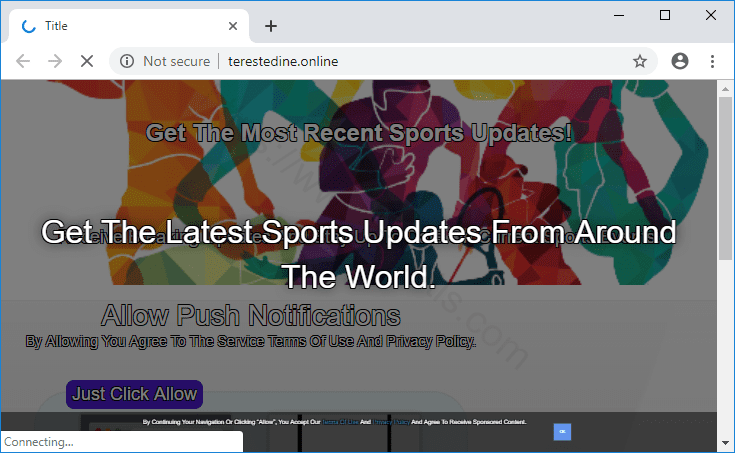Click scrollbar down arrow
Viewport: 735px width, 453px height.
tap(726, 443)
